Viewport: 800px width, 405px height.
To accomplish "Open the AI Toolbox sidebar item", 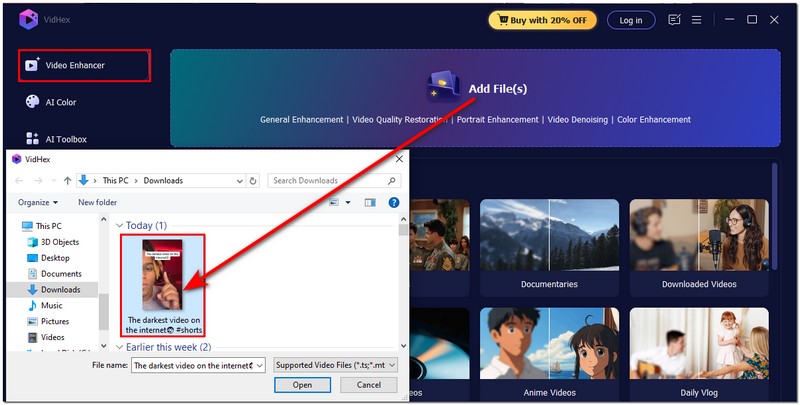I will coord(63,139).
